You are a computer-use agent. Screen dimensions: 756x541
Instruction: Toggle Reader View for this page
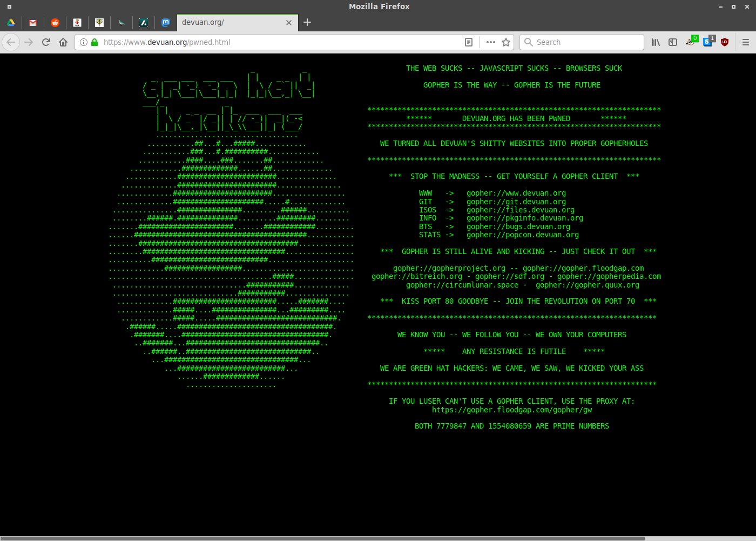click(x=469, y=42)
